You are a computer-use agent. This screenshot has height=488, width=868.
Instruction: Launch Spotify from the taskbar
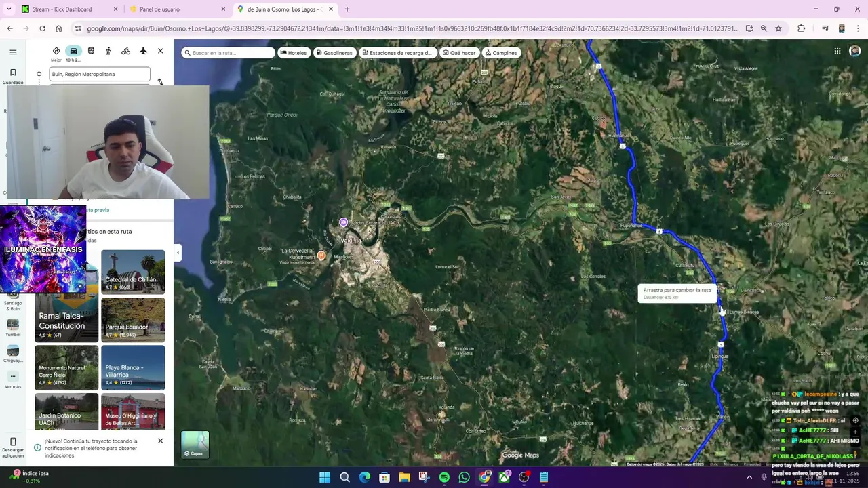click(x=444, y=477)
